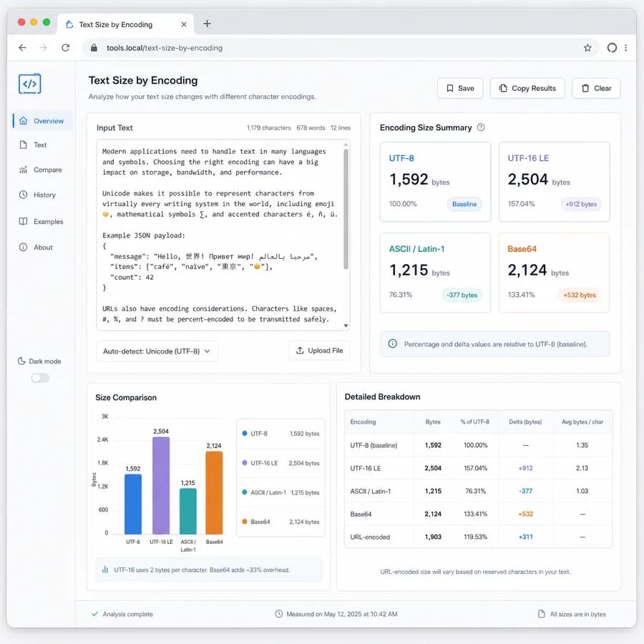644x644 pixels.
Task: Click the purple UTF-16 LE chart bar
Action: (x=161, y=485)
